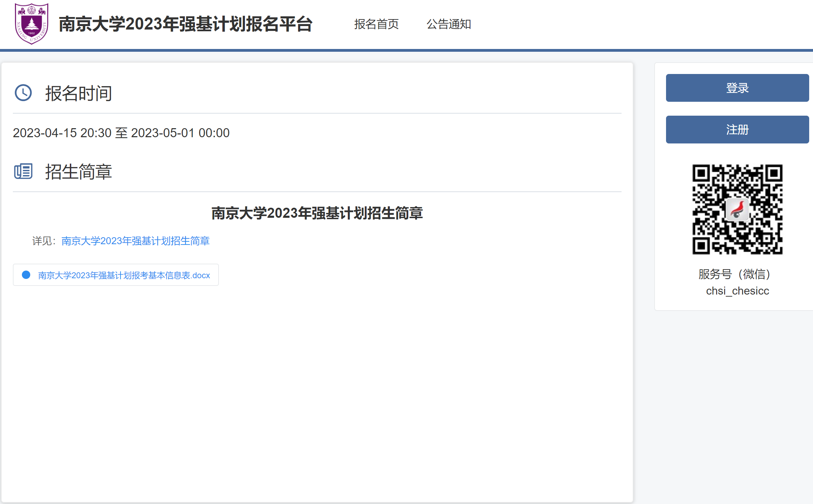
Task: Open the 公告通知 navigation item
Action: [x=449, y=24]
